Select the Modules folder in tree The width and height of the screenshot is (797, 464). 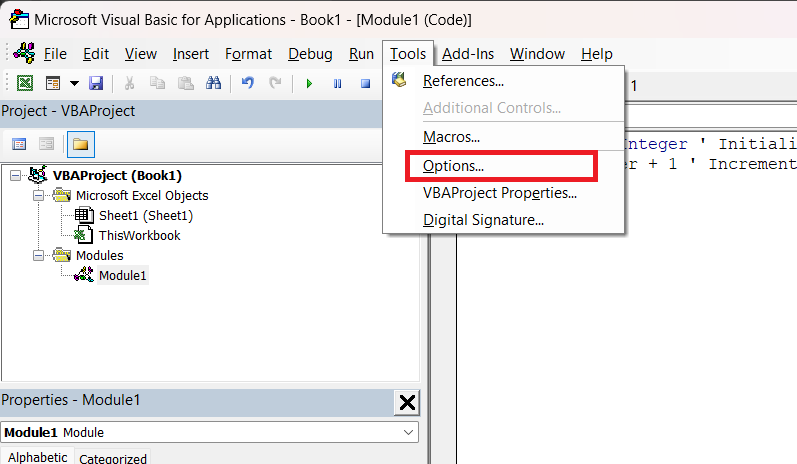point(100,256)
